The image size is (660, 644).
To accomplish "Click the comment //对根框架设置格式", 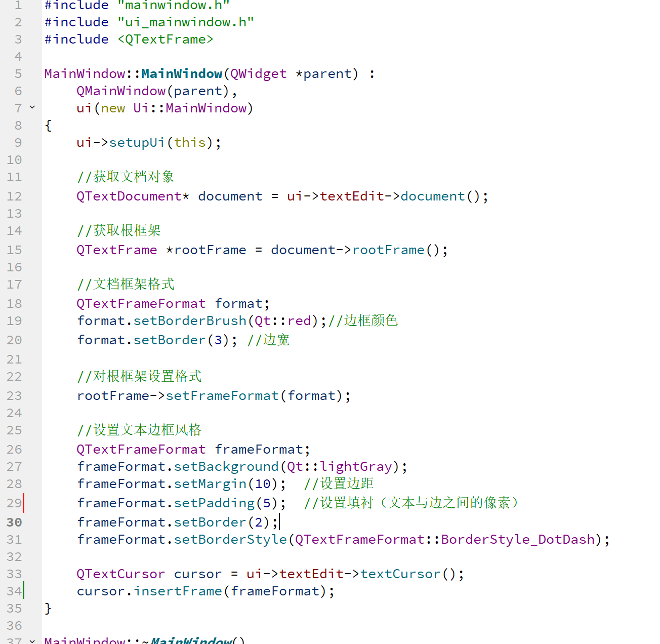I will tap(139, 376).
